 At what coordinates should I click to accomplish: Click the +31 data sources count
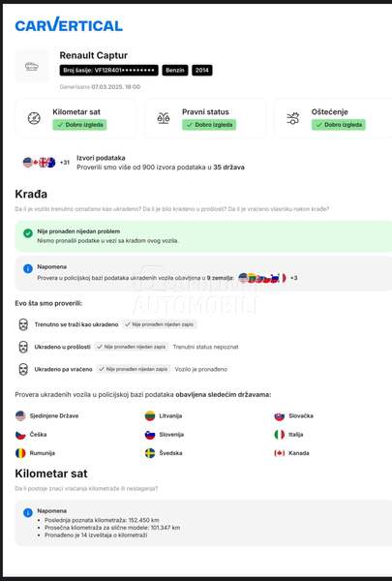click(x=65, y=163)
